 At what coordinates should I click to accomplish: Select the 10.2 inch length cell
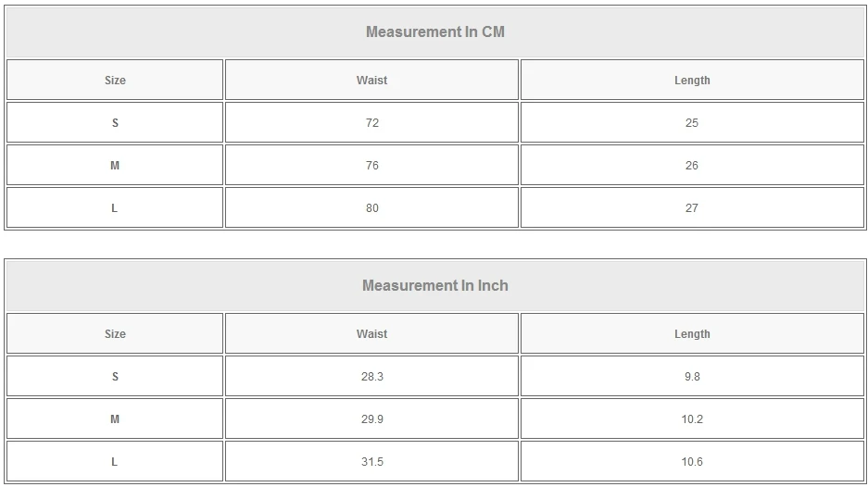tap(692, 419)
